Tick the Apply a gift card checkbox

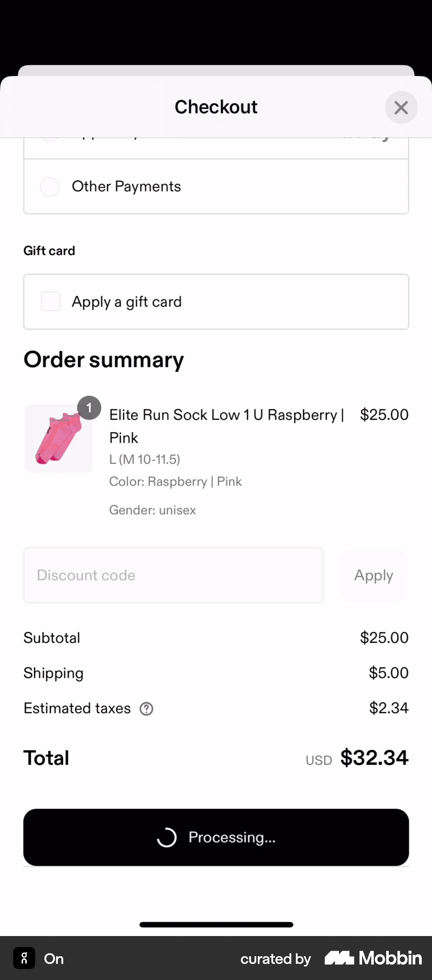pyautogui.click(x=51, y=302)
